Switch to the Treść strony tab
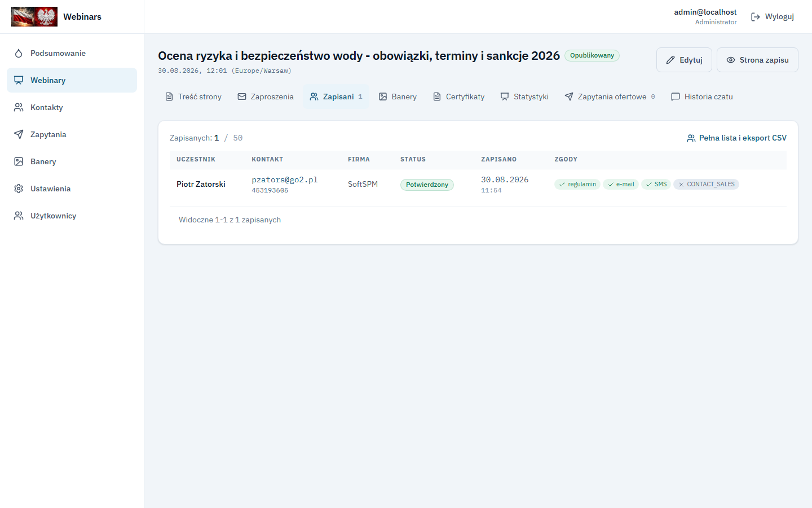 coord(193,97)
